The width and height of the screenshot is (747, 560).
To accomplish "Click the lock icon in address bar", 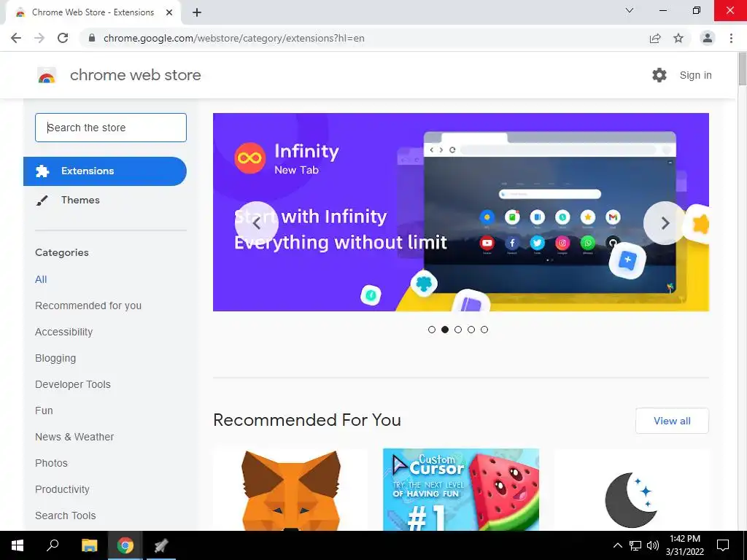I will [92, 38].
